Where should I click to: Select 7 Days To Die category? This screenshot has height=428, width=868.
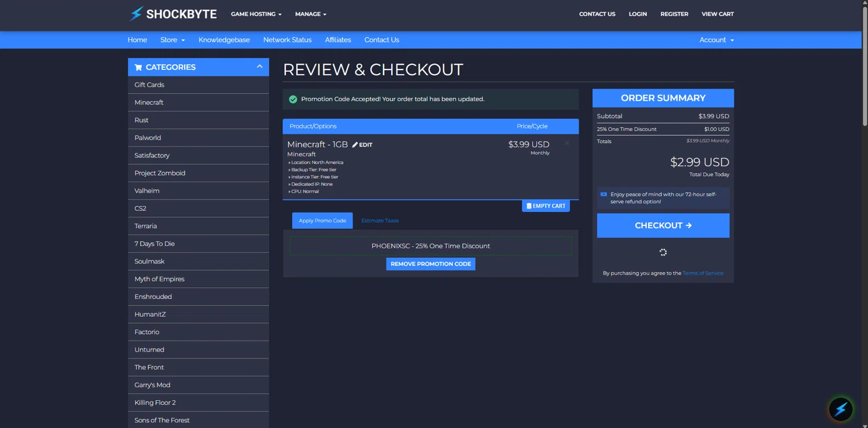198,244
